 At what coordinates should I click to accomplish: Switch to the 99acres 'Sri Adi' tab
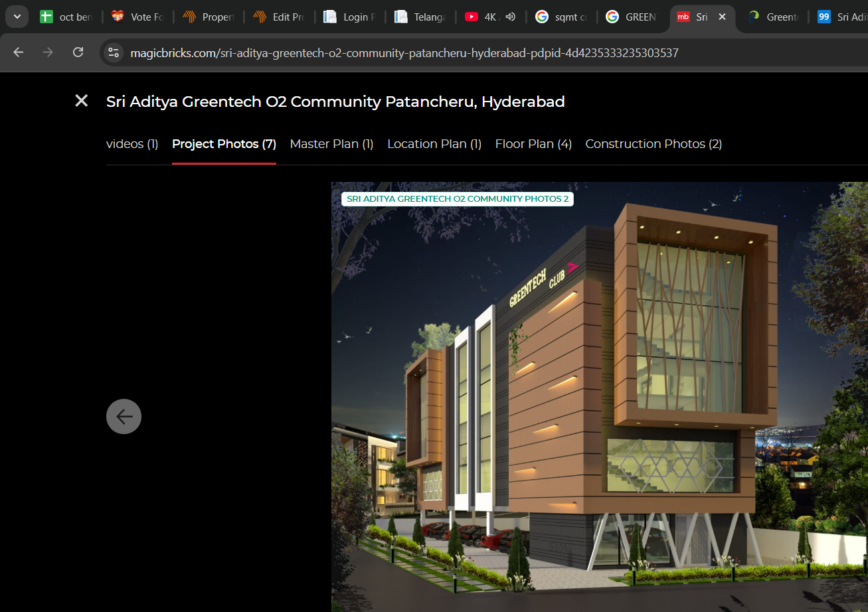[842, 17]
